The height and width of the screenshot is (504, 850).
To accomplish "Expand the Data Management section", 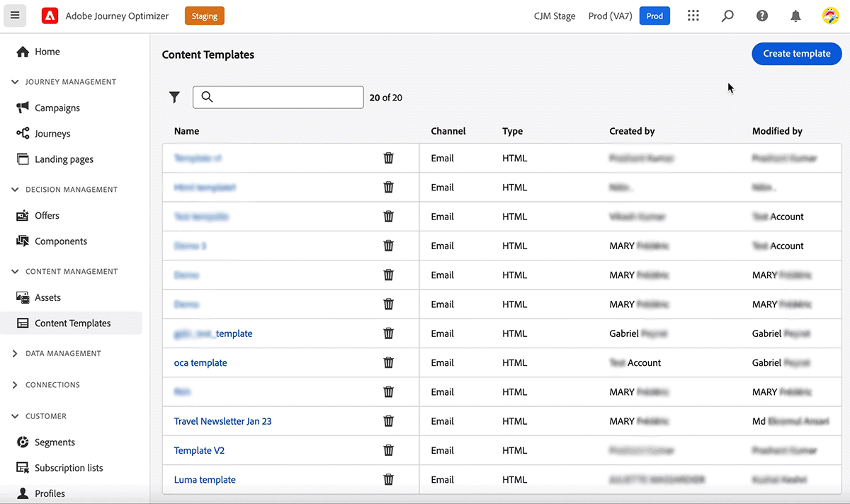I will (15, 354).
